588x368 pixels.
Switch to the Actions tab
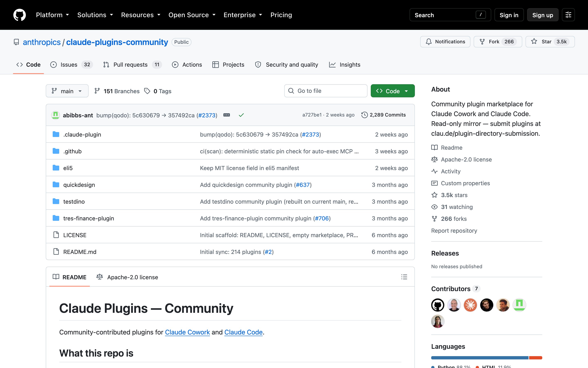tap(187, 64)
